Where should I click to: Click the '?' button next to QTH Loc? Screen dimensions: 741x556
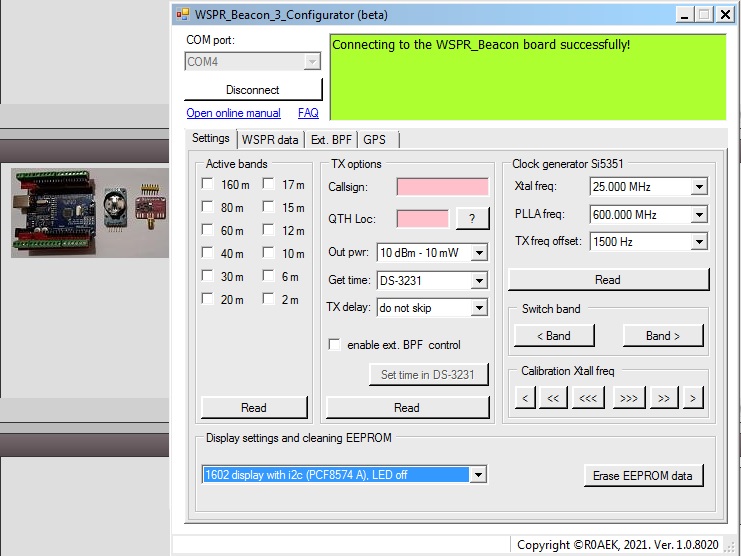tap(471, 219)
